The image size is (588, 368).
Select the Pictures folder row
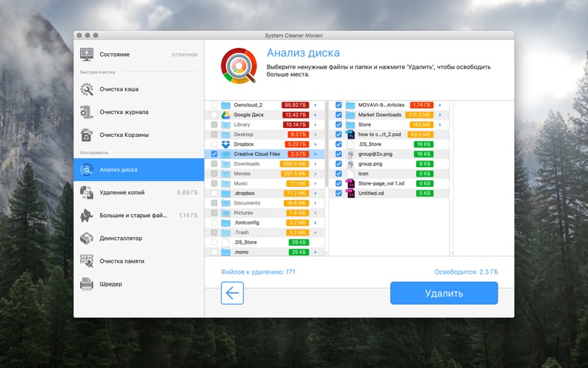(265, 213)
